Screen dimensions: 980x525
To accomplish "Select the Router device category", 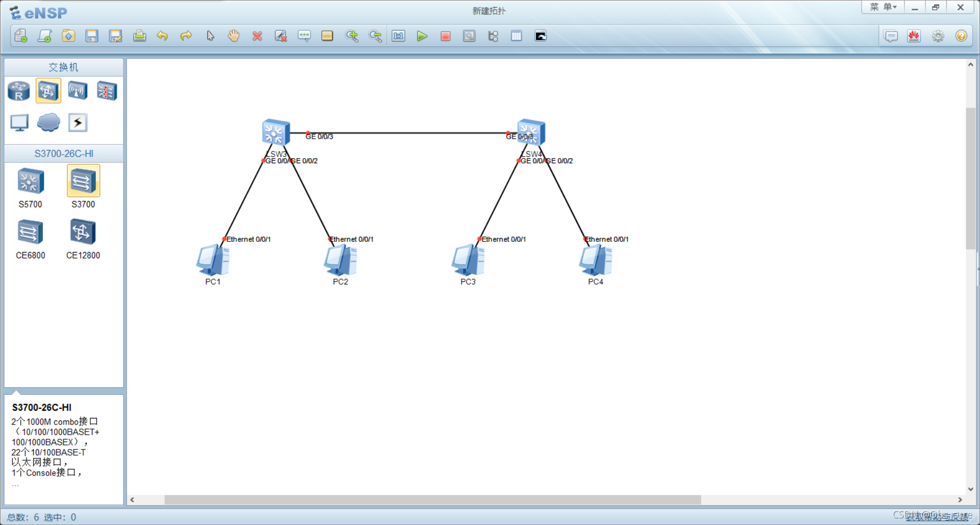I will coord(19,91).
